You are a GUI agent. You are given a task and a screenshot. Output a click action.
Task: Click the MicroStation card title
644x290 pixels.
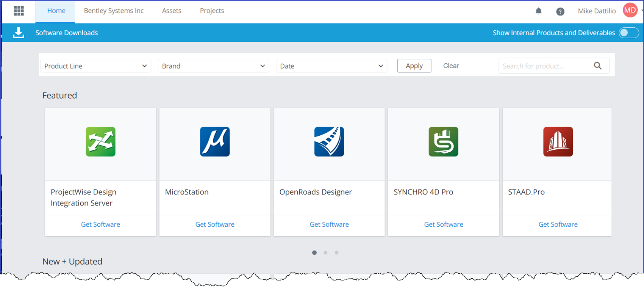(187, 192)
